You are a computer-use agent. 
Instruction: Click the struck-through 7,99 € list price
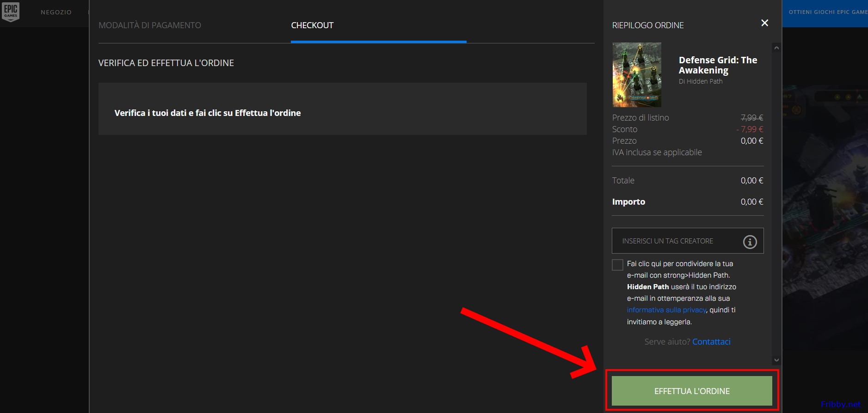(x=752, y=118)
